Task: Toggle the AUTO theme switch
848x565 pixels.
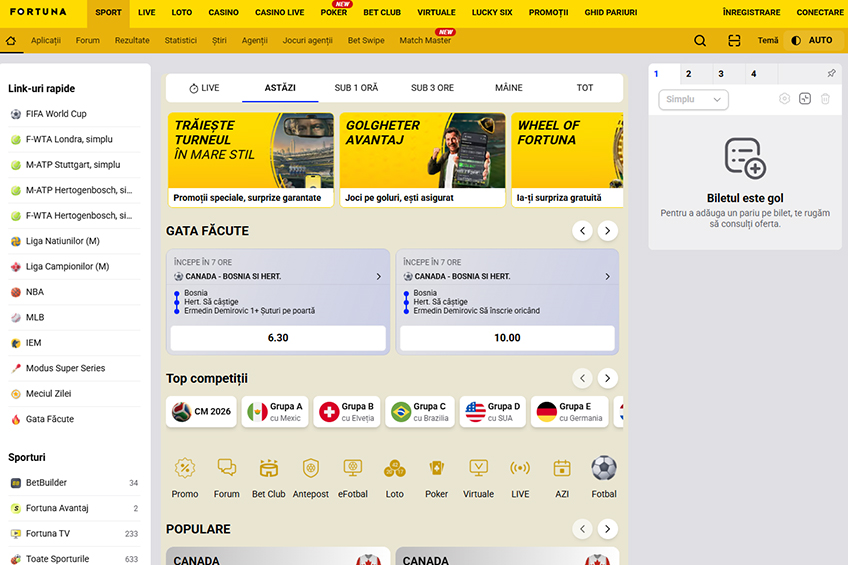Action: [812, 41]
